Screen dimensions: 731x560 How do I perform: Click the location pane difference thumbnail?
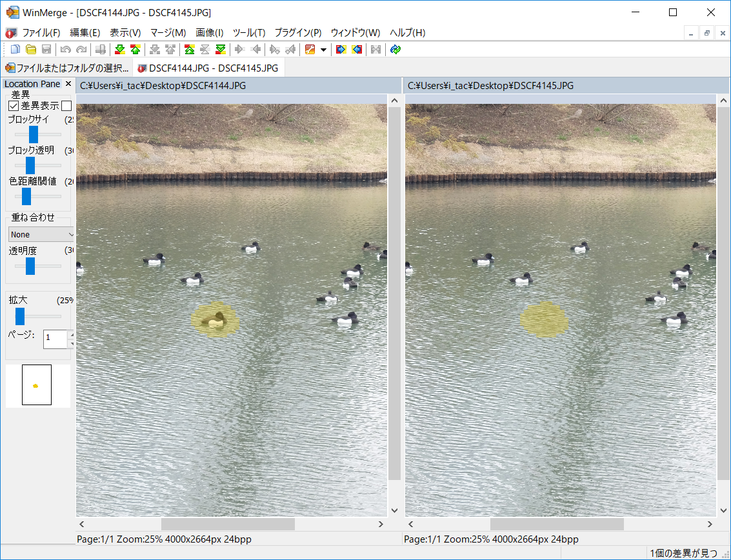click(x=36, y=386)
